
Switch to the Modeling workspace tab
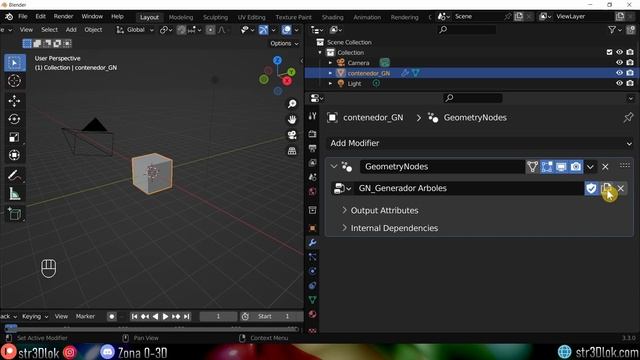tap(181, 17)
